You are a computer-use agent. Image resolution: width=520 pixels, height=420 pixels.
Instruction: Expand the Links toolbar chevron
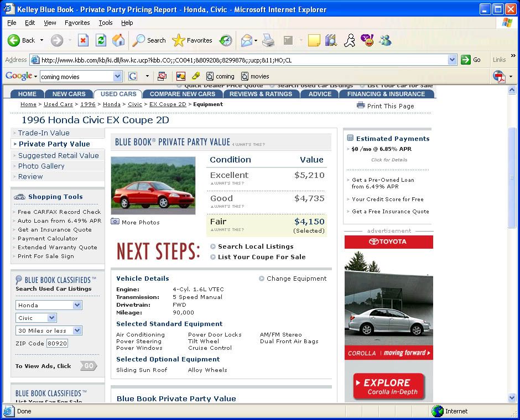coord(513,56)
